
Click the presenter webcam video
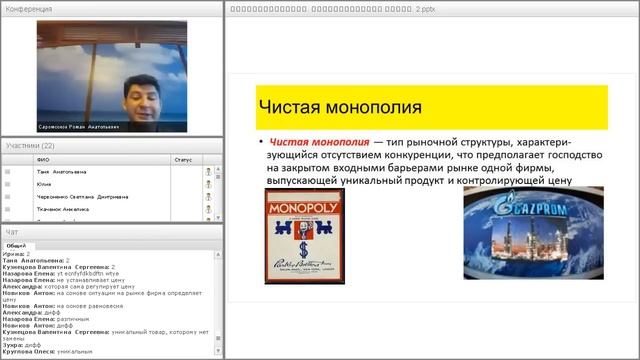click(x=112, y=76)
